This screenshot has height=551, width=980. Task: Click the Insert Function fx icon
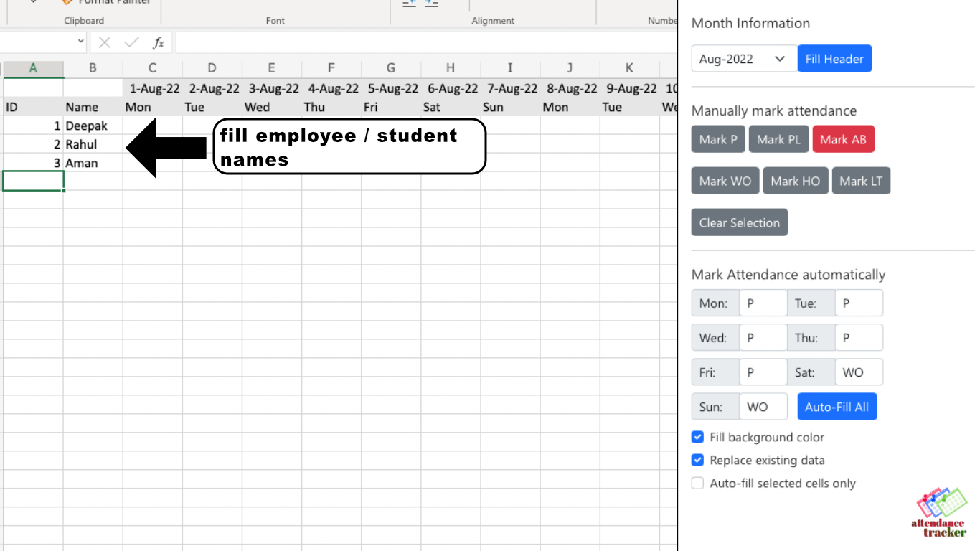tap(159, 42)
